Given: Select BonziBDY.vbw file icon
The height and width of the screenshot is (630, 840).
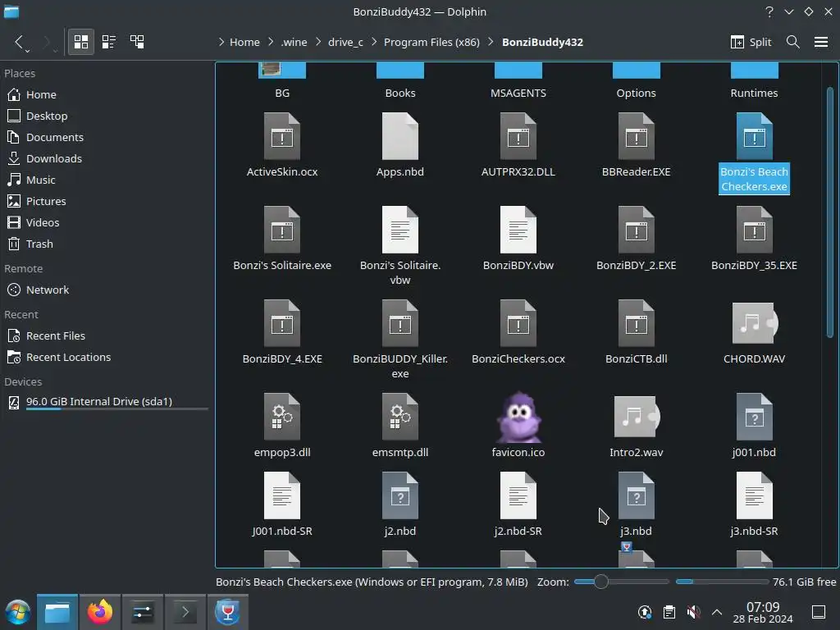Looking at the screenshot, I should click(x=518, y=230).
